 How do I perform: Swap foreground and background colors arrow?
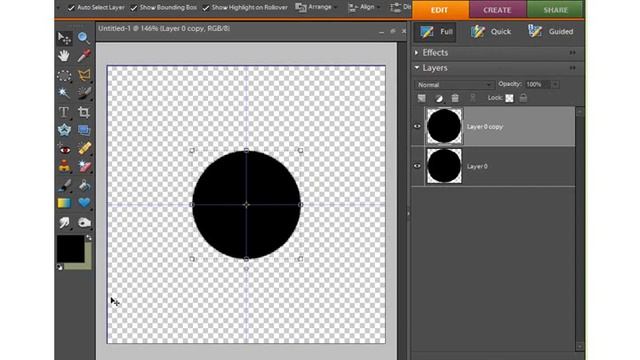click(89, 238)
